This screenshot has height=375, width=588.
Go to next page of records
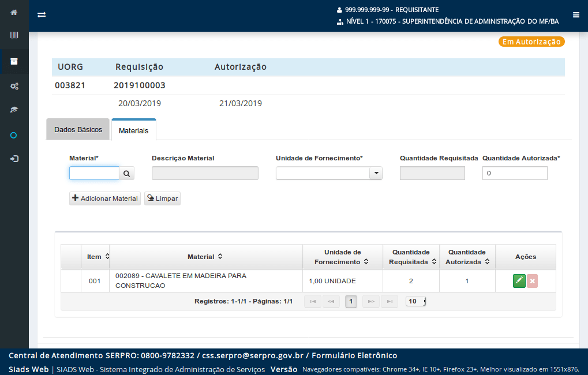[371, 302]
